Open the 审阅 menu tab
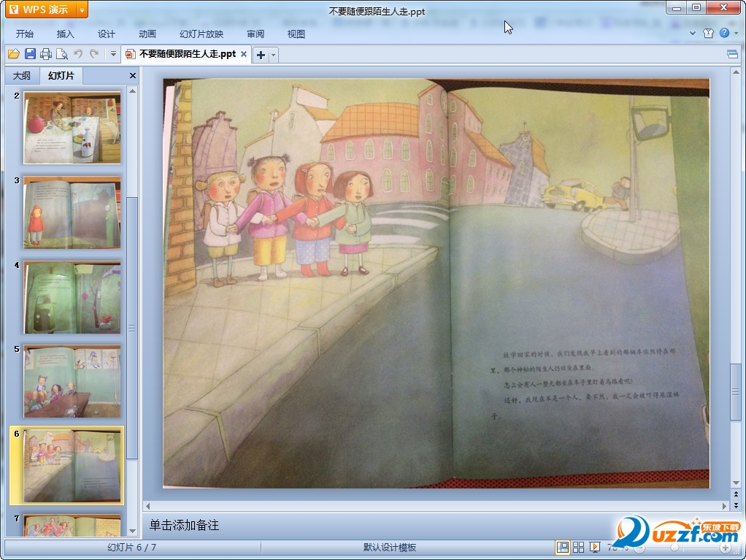 click(255, 34)
